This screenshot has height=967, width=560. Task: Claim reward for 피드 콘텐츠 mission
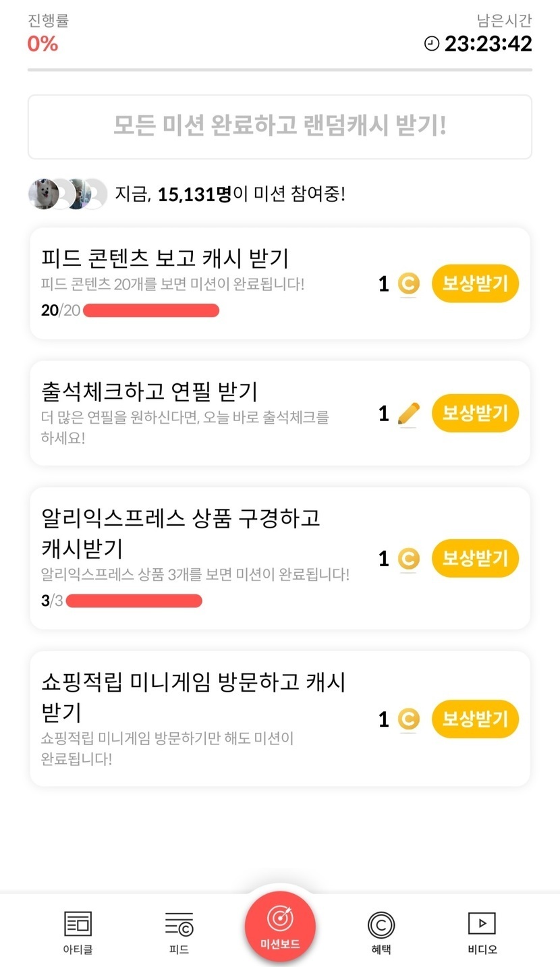pos(475,284)
